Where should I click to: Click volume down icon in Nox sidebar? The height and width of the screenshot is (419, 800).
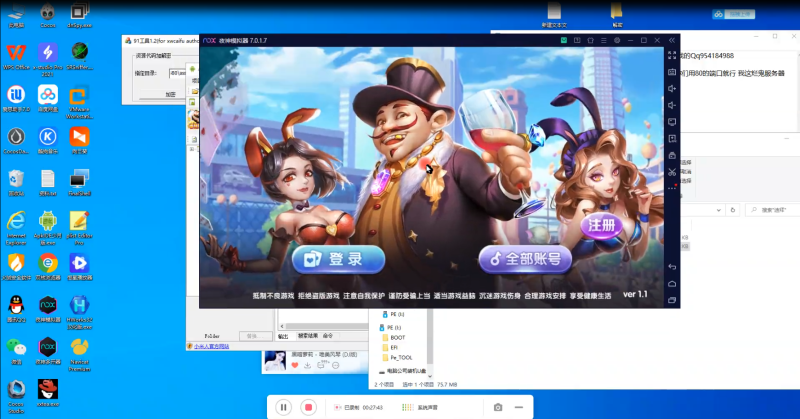[x=672, y=105]
